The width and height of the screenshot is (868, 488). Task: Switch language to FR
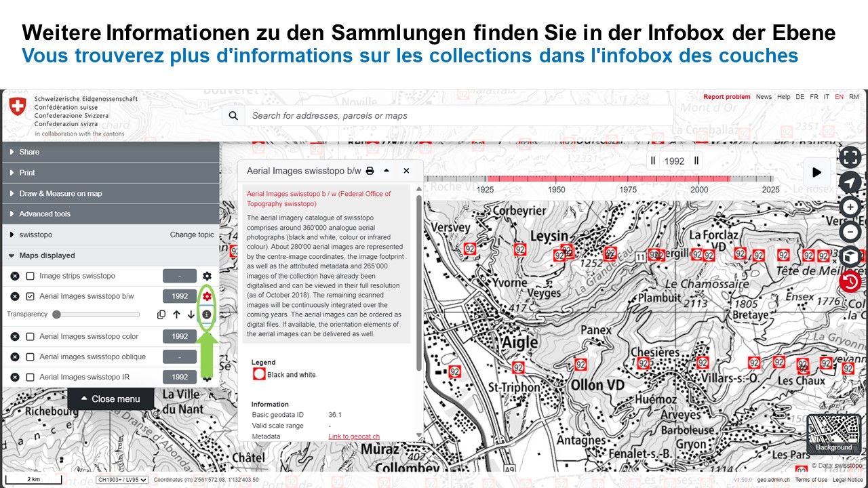[814, 97]
